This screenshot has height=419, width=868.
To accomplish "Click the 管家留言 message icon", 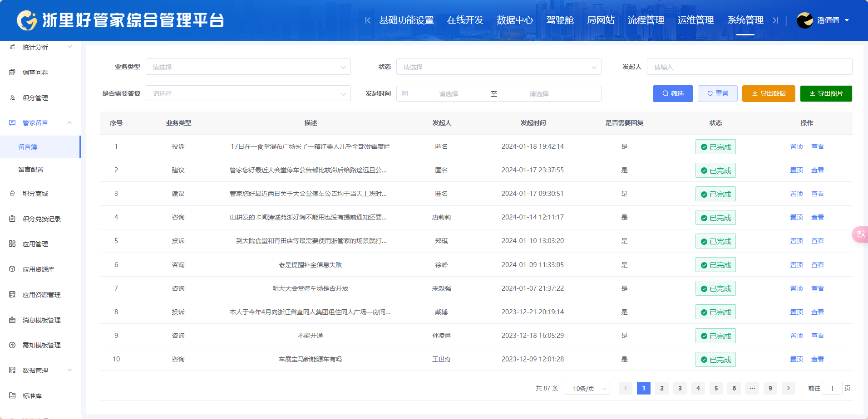I will point(12,122).
